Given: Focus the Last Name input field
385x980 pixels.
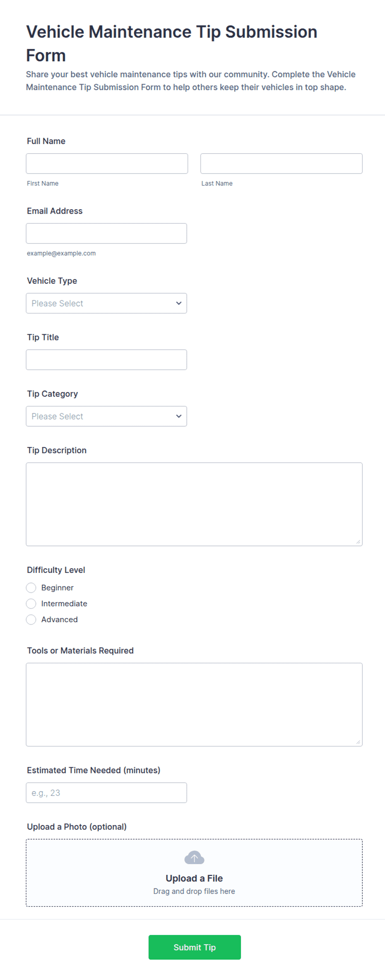Looking at the screenshot, I should click(x=282, y=164).
